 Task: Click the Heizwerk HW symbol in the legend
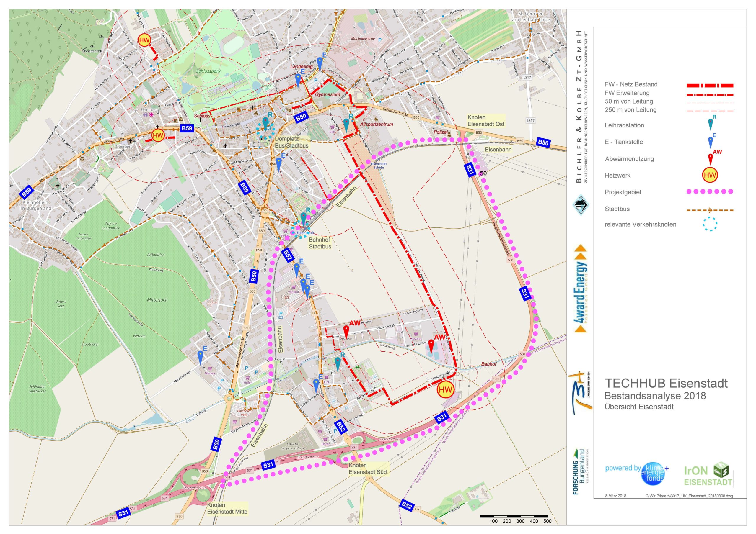click(710, 175)
